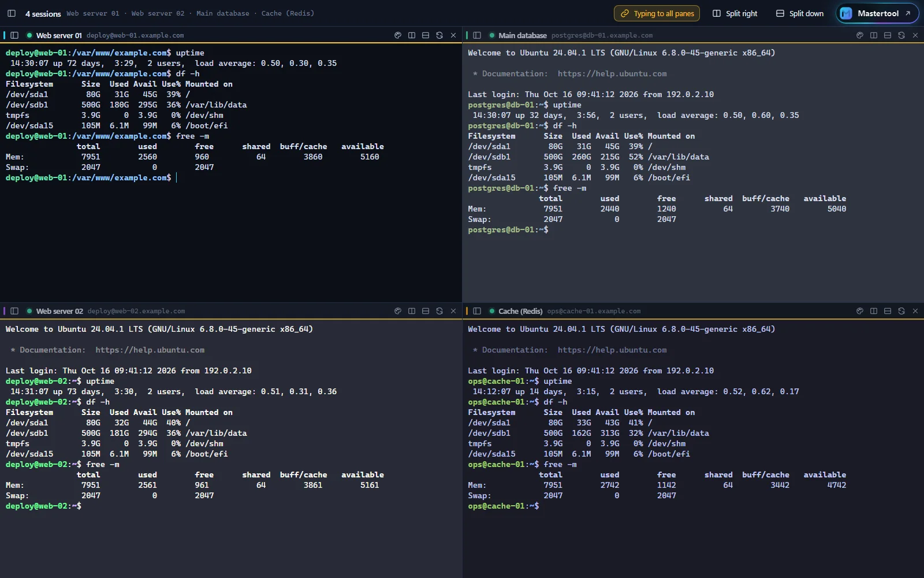
Task: Split Web server 02 pane downward
Action: click(x=426, y=311)
